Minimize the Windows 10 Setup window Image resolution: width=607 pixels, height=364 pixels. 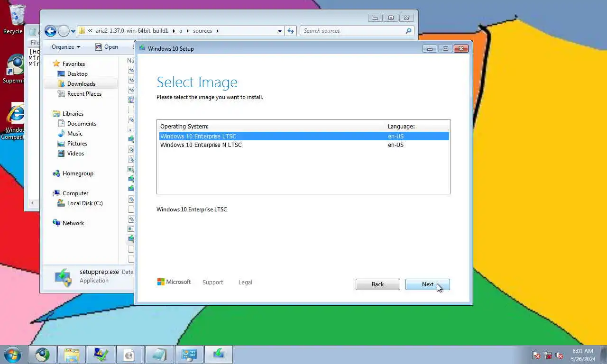(x=430, y=48)
